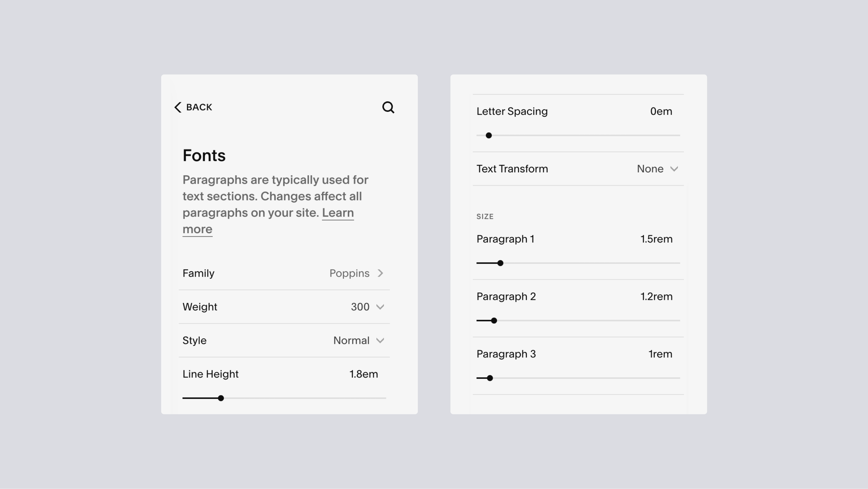This screenshot has height=489, width=868.
Task: Open the Style dropdown showing Normal
Action: point(351,341)
